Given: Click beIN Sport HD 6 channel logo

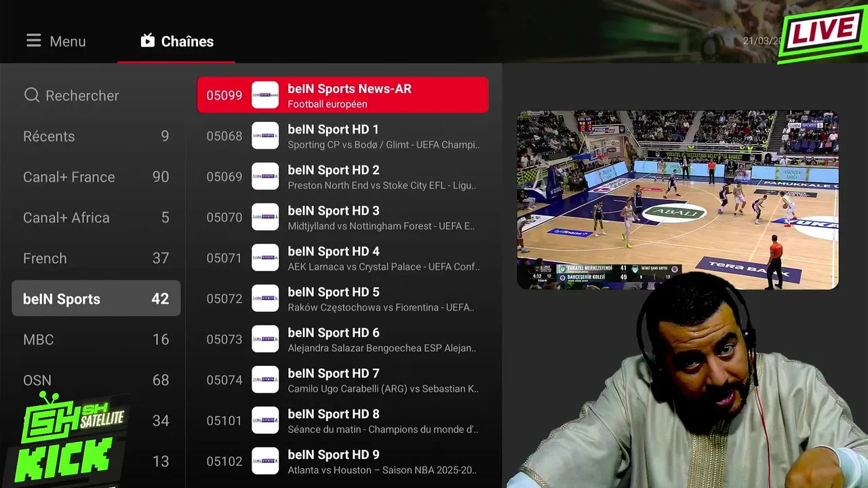Looking at the screenshot, I should pyautogui.click(x=265, y=339).
